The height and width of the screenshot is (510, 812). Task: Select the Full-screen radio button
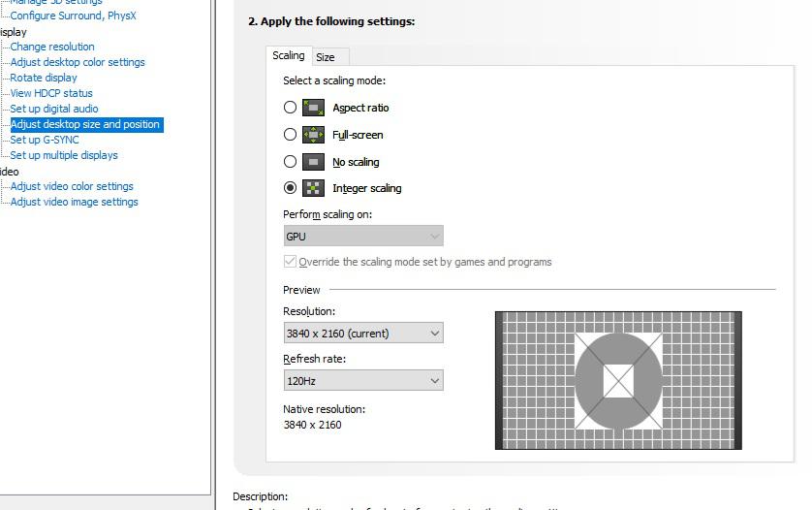point(290,135)
